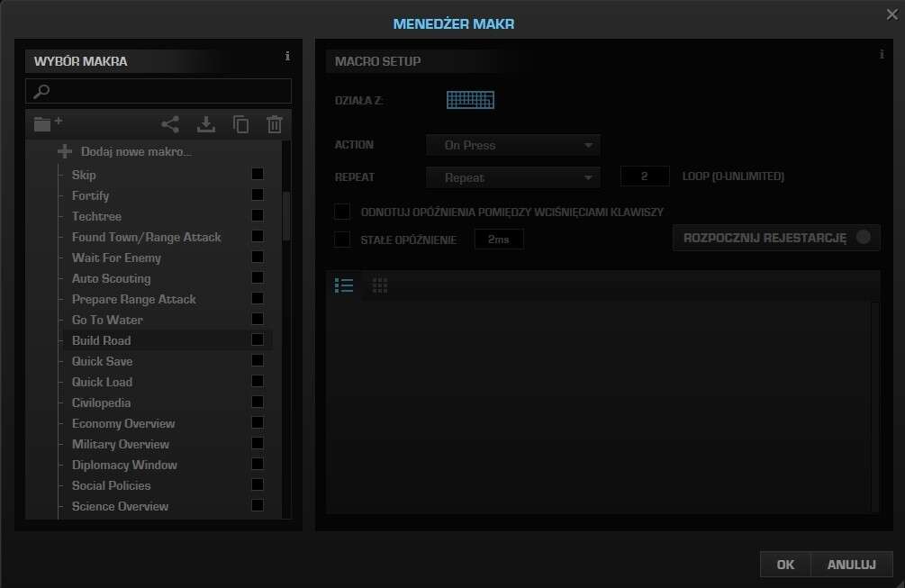Tick the checkbox next to Fortify
The height and width of the screenshot is (588, 905).
[258, 195]
